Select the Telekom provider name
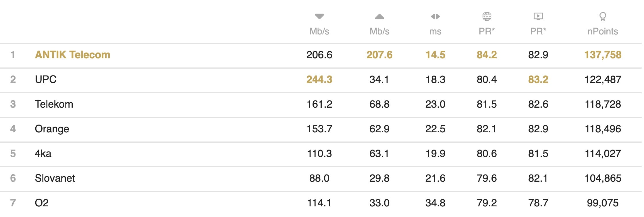 tap(54, 104)
